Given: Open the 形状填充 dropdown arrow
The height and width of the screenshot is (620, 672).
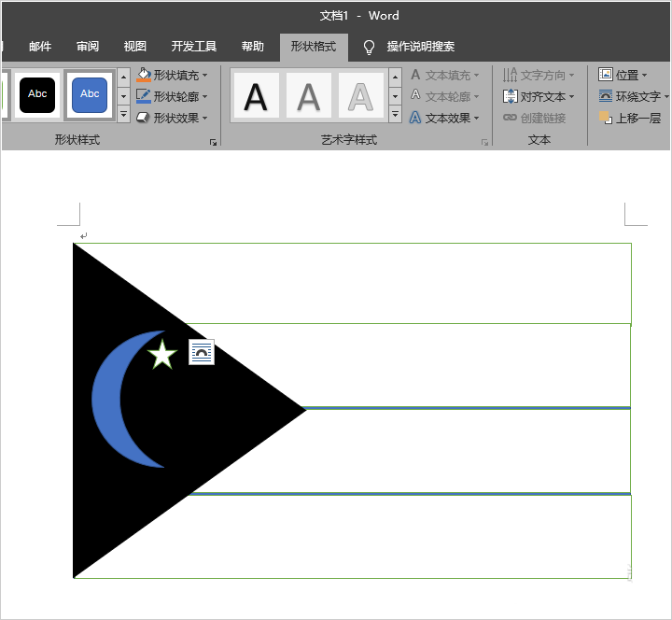Looking at the screenshot, I should click(x=204, y=75).
